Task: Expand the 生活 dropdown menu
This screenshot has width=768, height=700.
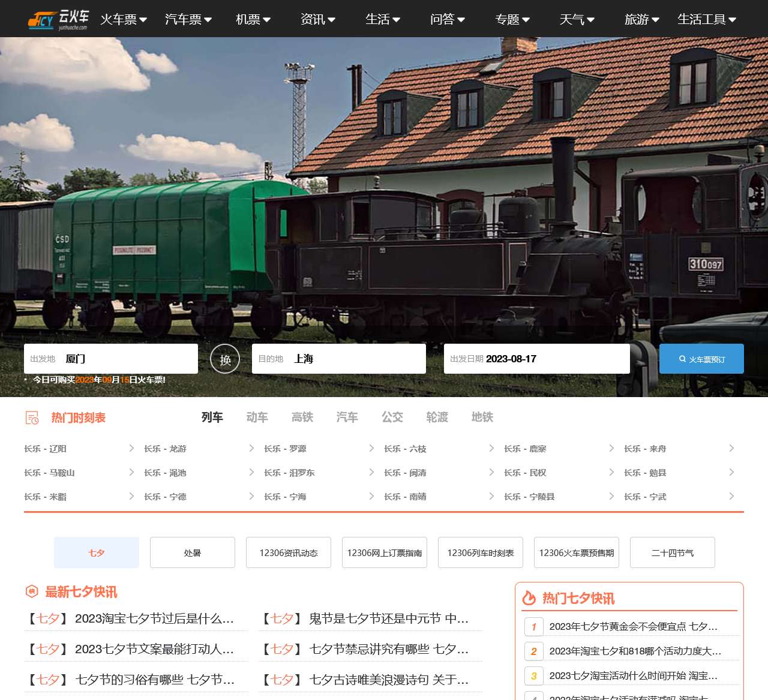Action: [383, 19]
